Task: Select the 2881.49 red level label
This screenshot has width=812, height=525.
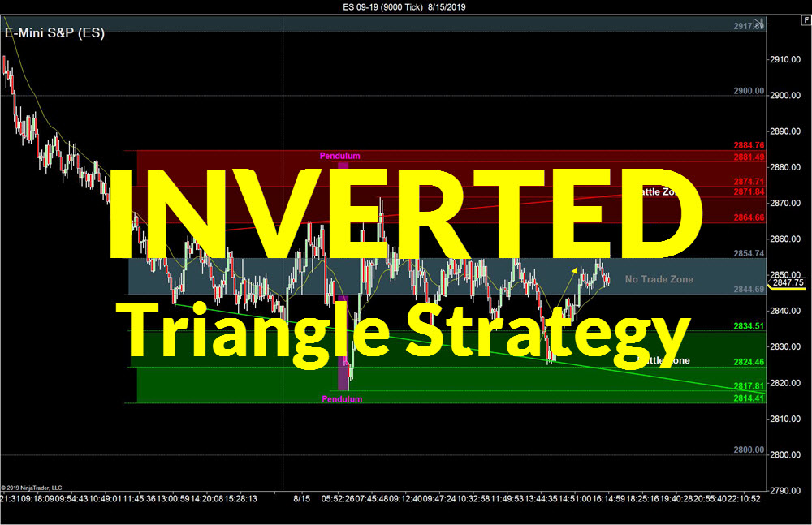Action: coord(749,157)
